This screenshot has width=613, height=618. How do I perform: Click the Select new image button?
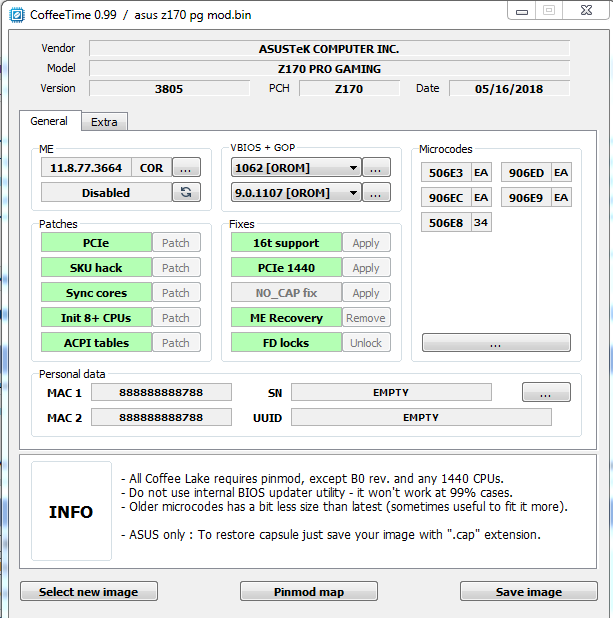[89, 591]
